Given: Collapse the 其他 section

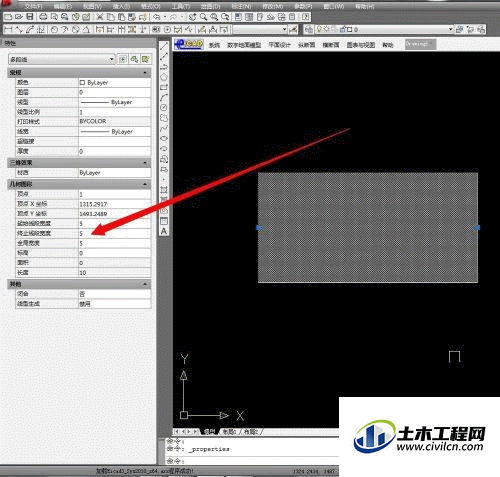Looking at the screenshot, I should pyautogui.click(x=145, y=284).
